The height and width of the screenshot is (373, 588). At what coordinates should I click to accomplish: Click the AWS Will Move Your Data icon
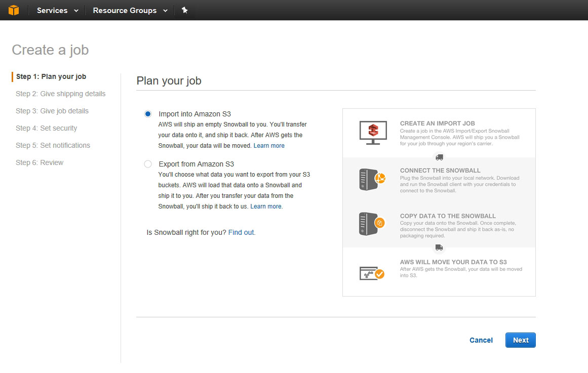(x=372, y=273)
